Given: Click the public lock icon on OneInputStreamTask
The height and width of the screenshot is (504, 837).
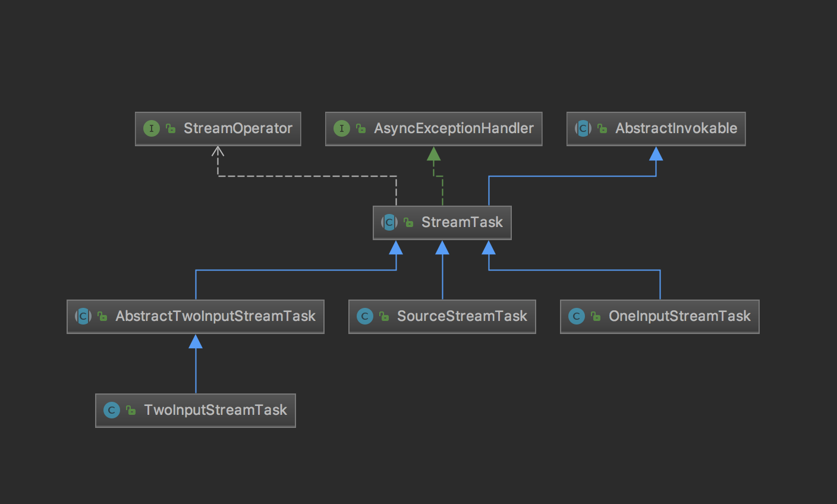Looking at the screenshot, I should pos(596,316).
